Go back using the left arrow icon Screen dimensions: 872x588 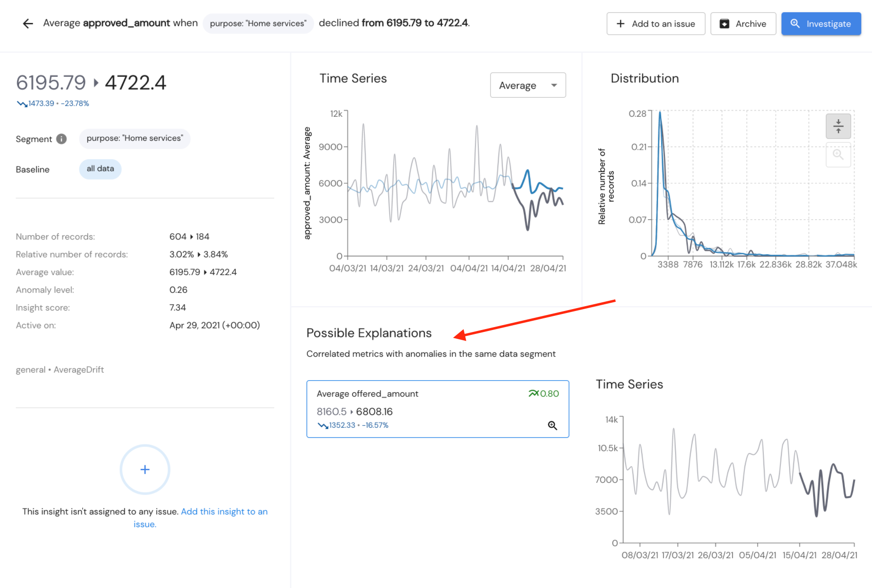[28, 23]
